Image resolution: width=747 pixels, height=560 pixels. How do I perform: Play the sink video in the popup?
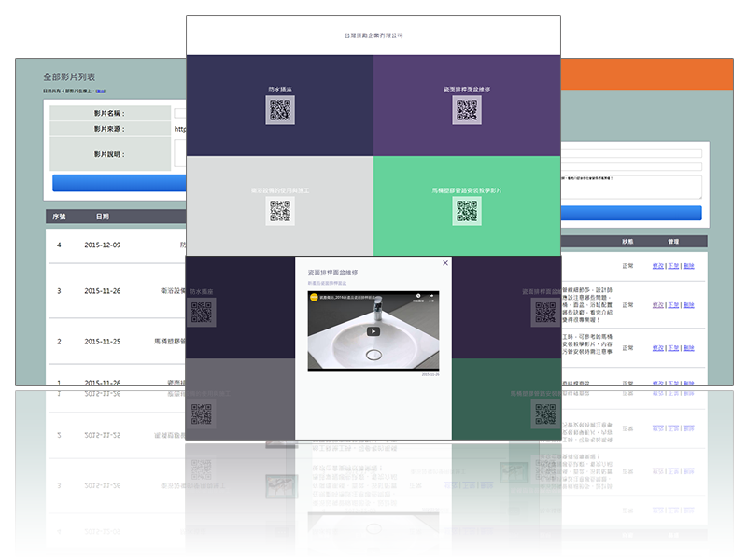(373, 331)
